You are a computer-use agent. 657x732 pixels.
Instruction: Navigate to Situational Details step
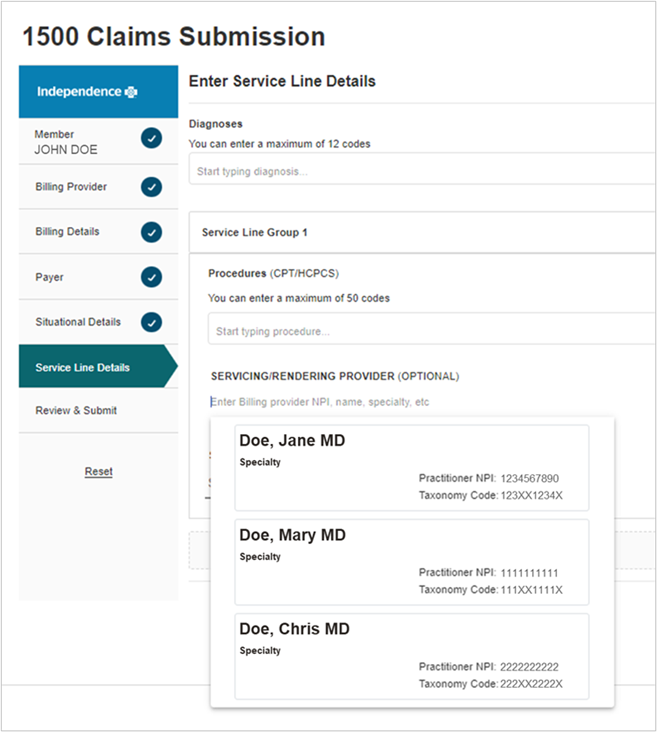click(78, 322)
